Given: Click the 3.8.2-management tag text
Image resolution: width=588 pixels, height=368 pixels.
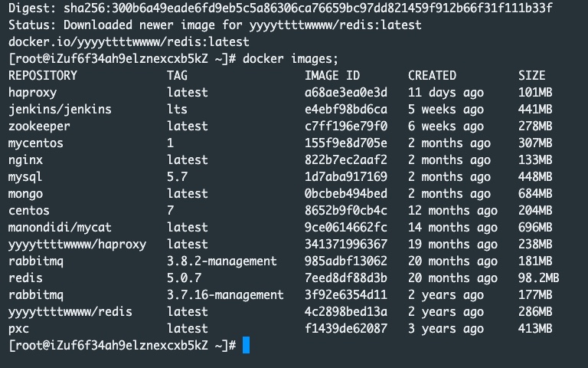Looking at the screenshot, I should point(222,261).
